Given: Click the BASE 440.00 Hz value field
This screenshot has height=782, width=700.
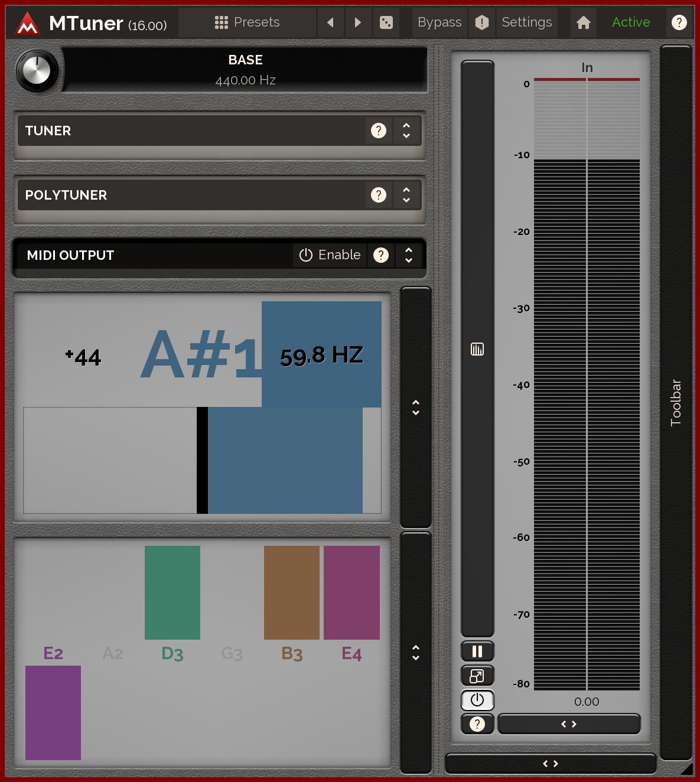Looking at the screenshot, I should pyautogui.click(x=245, y=70).
